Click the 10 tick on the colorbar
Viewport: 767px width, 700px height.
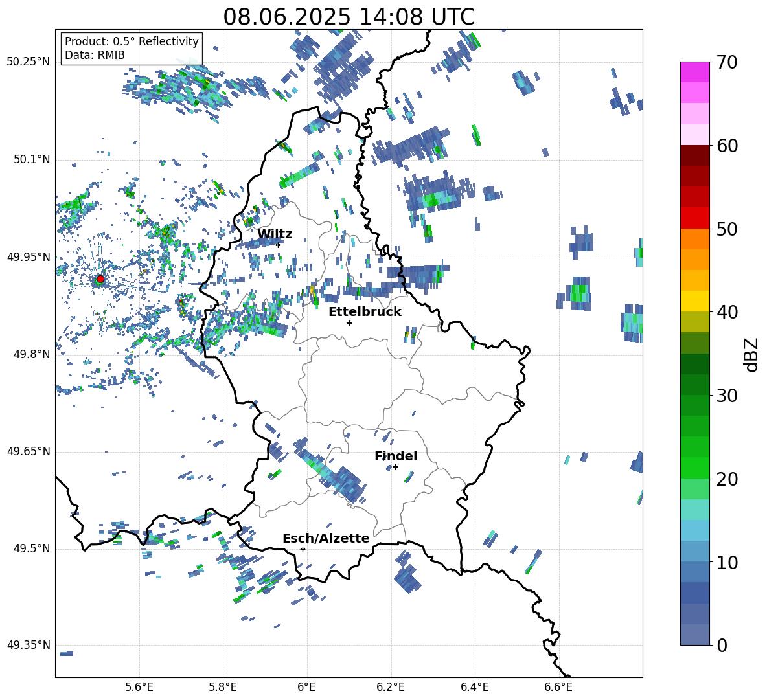(726, 561)
